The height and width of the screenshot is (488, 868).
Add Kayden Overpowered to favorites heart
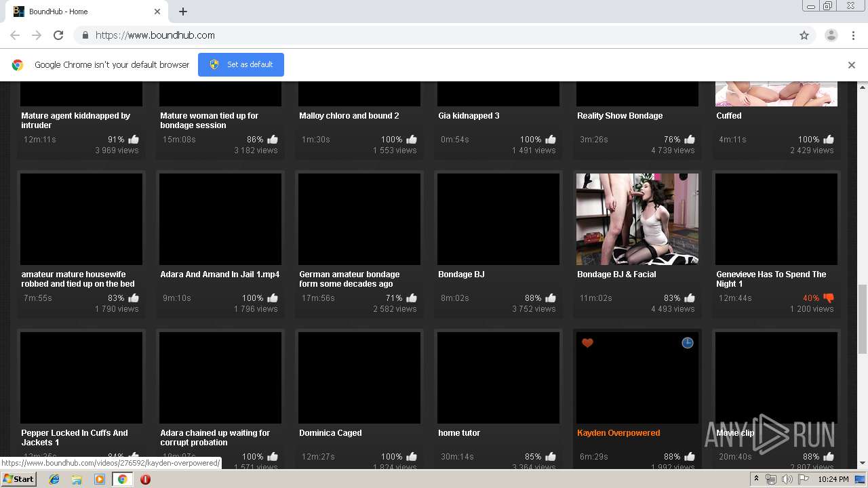(587, 343)
